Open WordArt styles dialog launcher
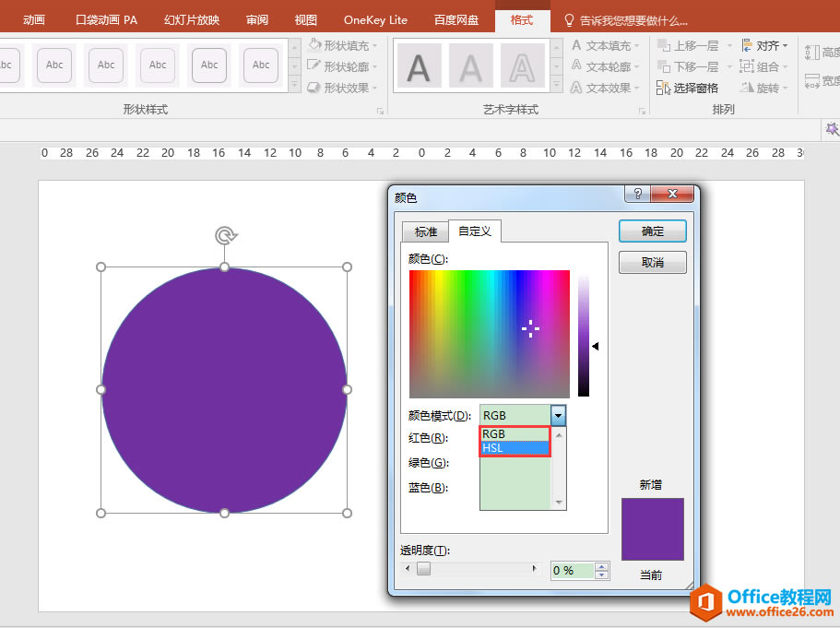This screenshot has width=840, height=628. pyautogui.click(x=642, y=111)
